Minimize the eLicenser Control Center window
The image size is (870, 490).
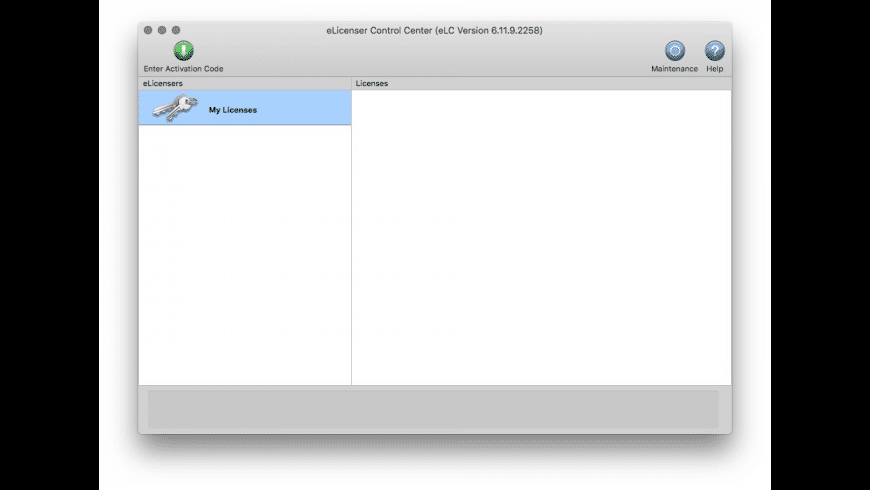(x=162, y=30)
